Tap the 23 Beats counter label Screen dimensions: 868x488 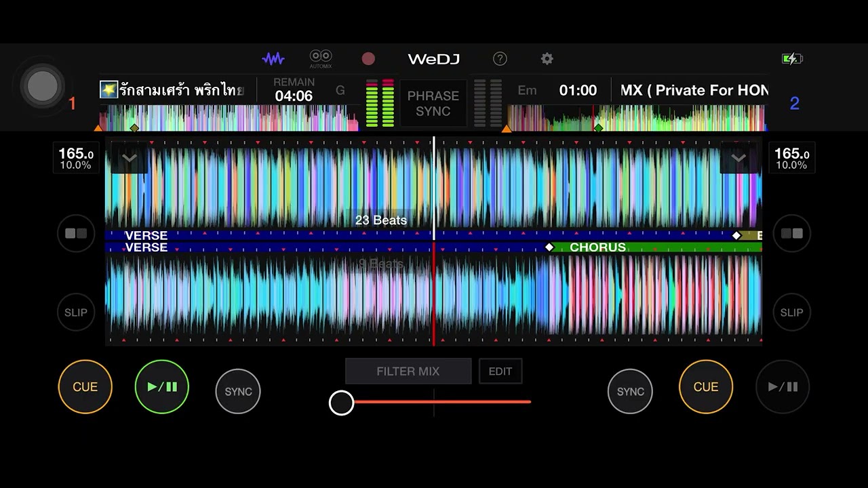coord(381,220)
